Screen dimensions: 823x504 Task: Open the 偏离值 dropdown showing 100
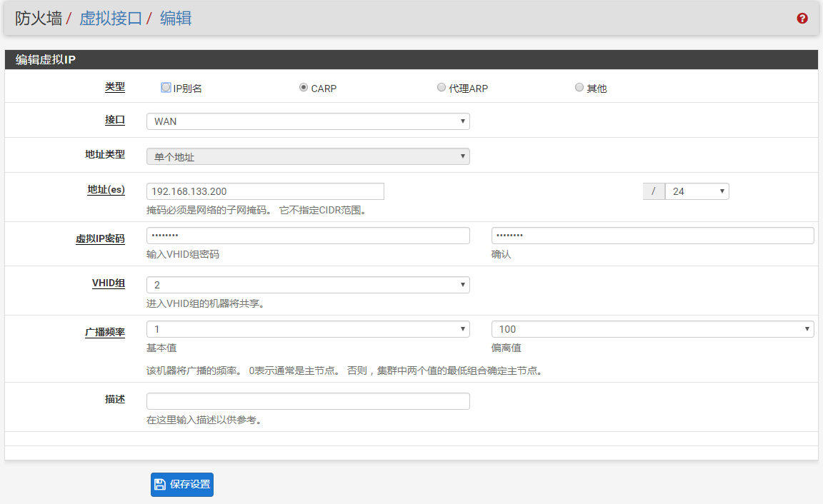[x=652, y=329]
